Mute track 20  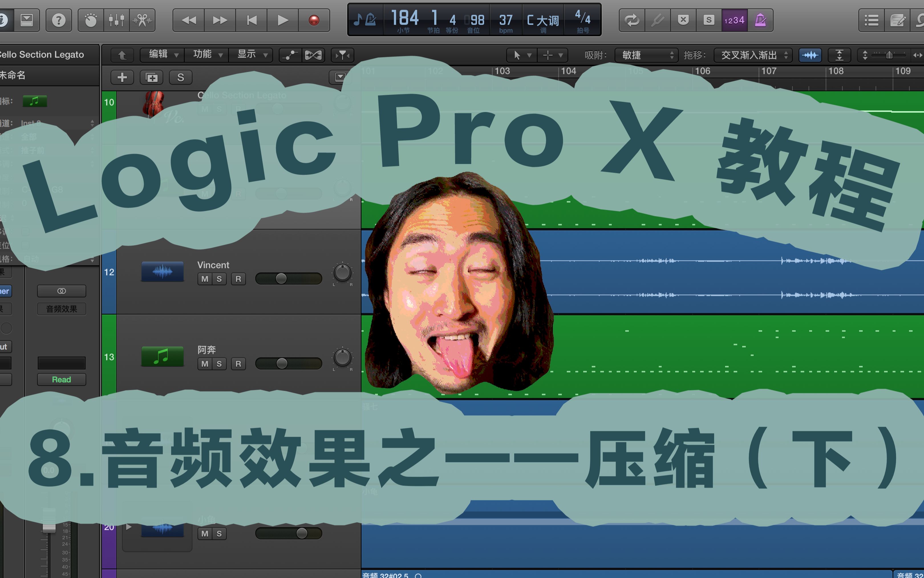pos(205,534)
